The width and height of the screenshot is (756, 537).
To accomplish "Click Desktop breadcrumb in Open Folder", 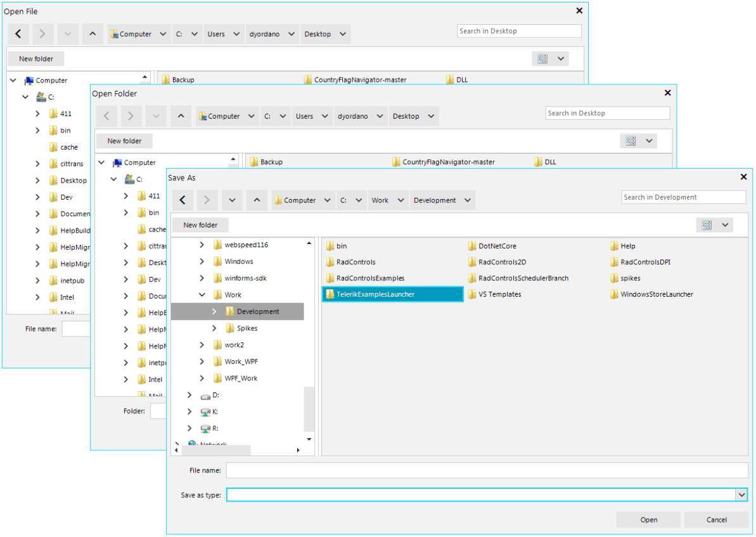I will [406, 116].
